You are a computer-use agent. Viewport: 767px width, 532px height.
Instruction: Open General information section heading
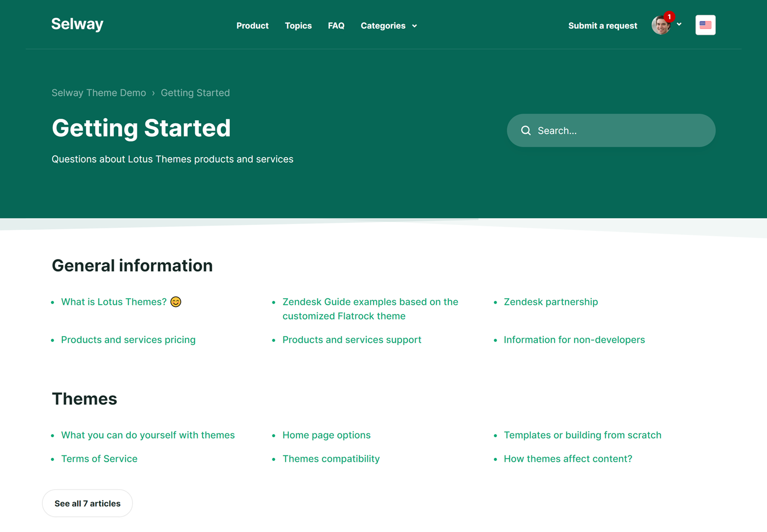tap(132, 266)
